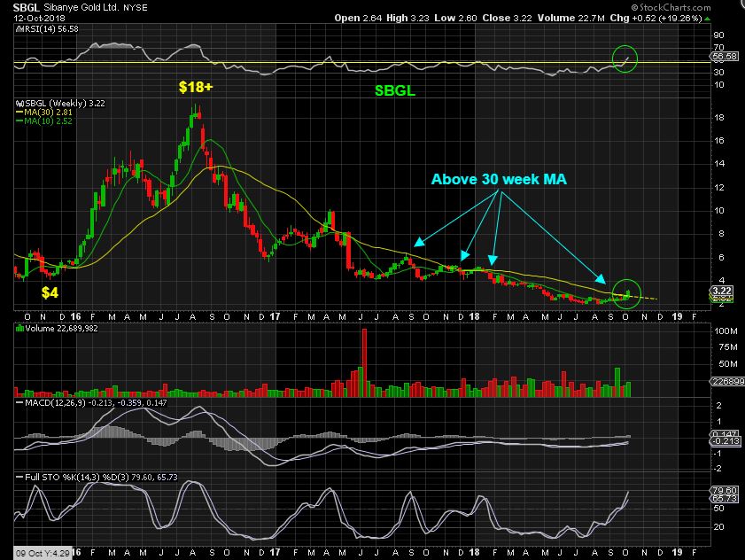Click the 3.22 last-price tag on price axis
The width and height of the screenshot is (745, 560).
[x=722, y=291]
